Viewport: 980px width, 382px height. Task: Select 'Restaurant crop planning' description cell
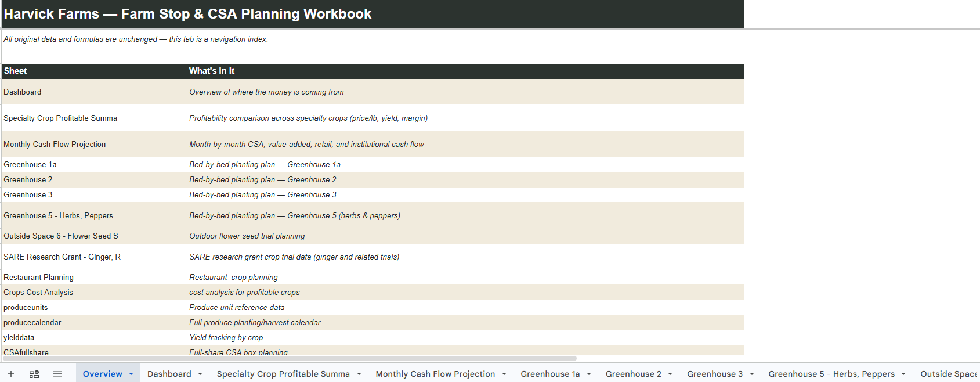coord(465,277)
